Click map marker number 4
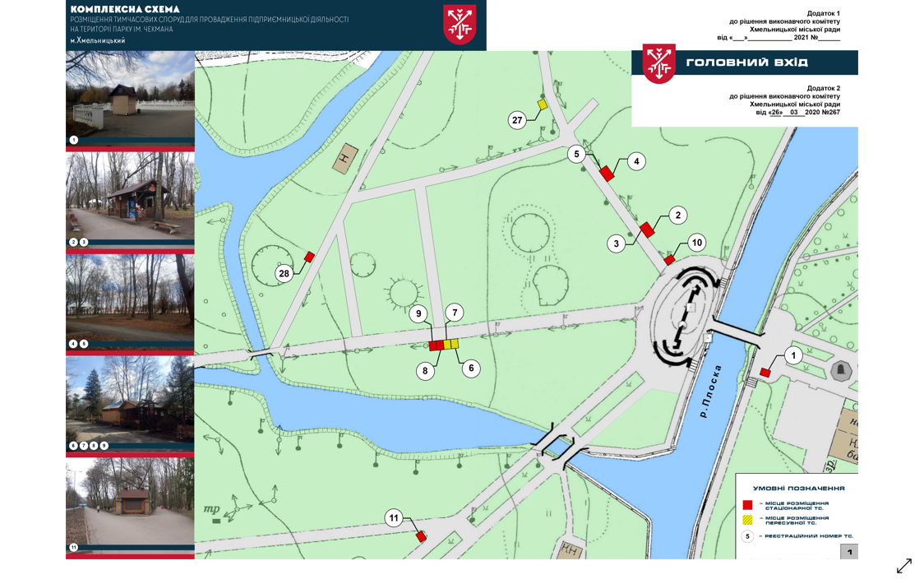The width and height of the screenshot is (924, 584). coord(635,161)
